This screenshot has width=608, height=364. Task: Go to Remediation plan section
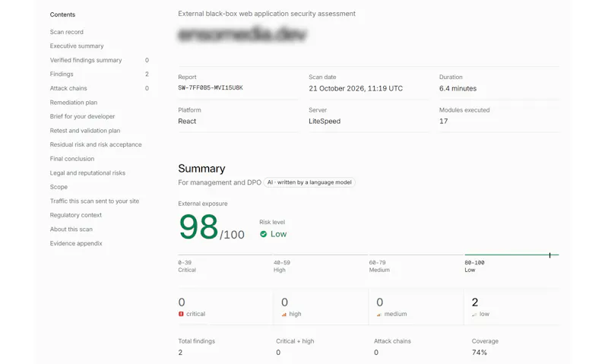point(73,103)
